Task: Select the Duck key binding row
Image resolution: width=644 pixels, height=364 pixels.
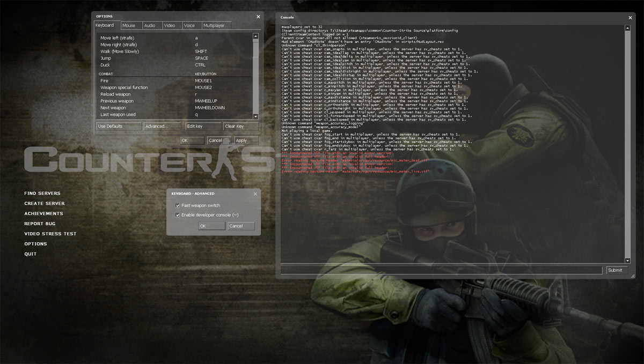Action: [174, 65]
